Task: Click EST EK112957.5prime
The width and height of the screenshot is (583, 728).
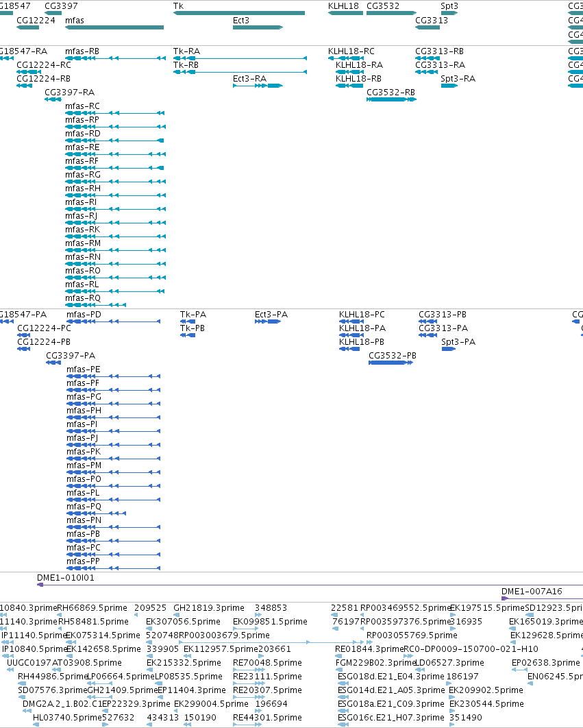Action: click(x=221, y=649)
